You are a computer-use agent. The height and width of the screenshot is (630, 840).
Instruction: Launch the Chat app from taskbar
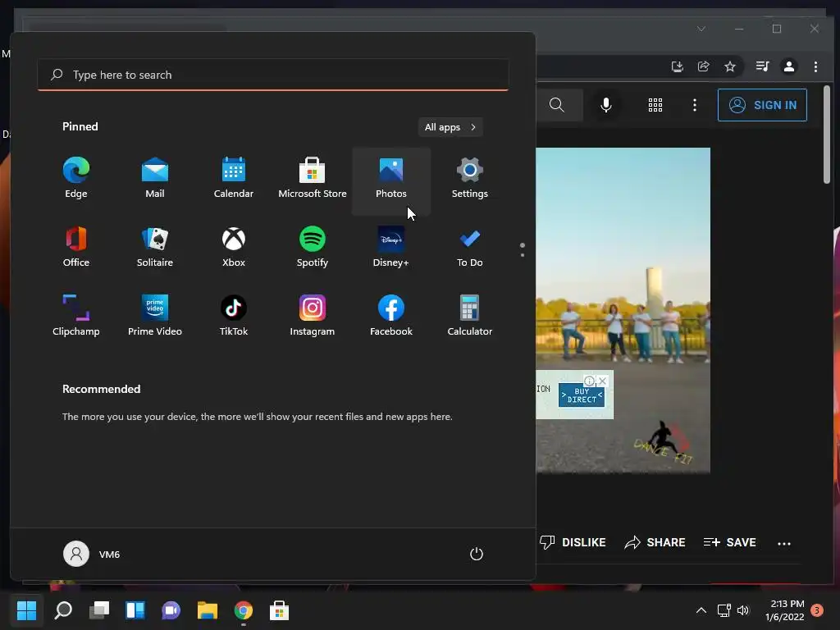tap(171, 610)
